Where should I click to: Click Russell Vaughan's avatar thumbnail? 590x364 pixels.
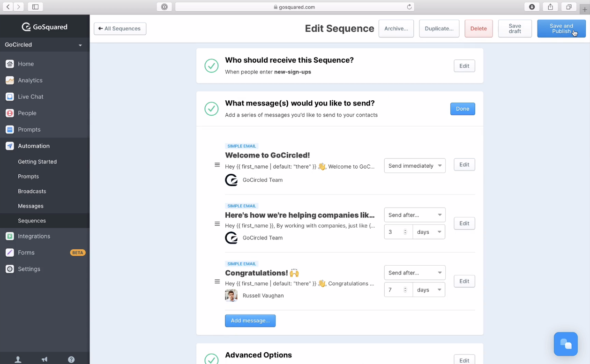(231, 296)
